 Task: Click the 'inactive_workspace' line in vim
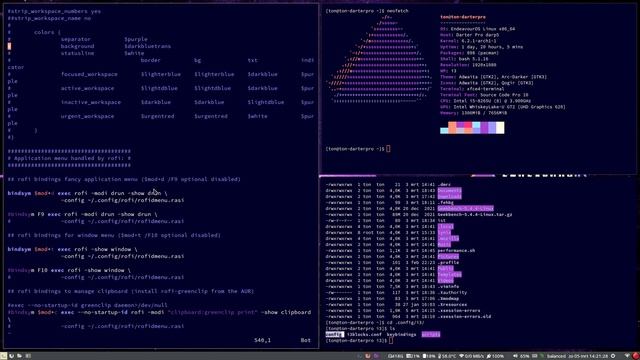(x=161, y=102)
